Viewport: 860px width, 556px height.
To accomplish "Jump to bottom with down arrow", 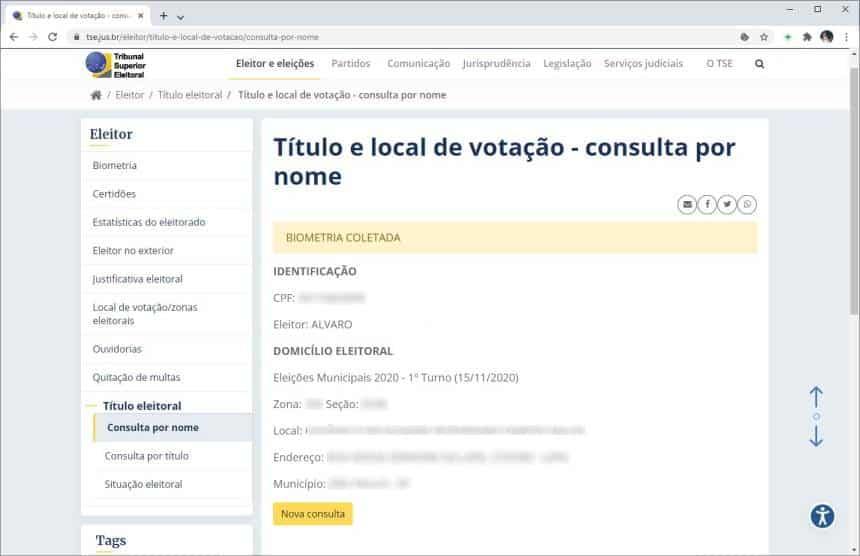I will [x=816, y=435].
